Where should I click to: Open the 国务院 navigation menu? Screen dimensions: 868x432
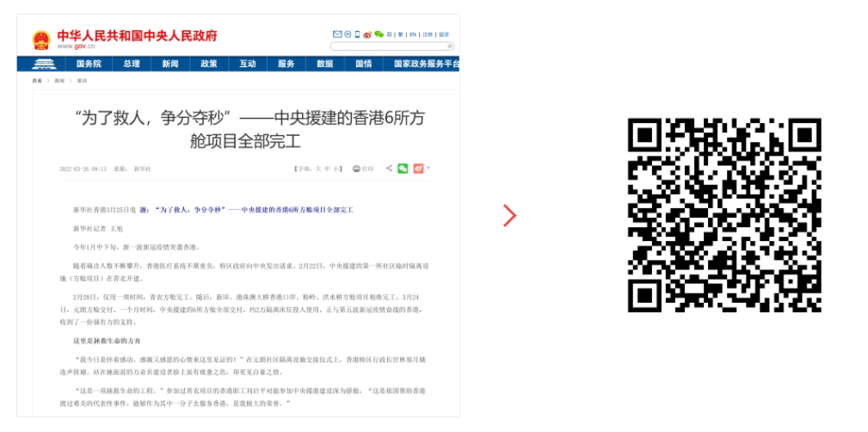[89, 64]
